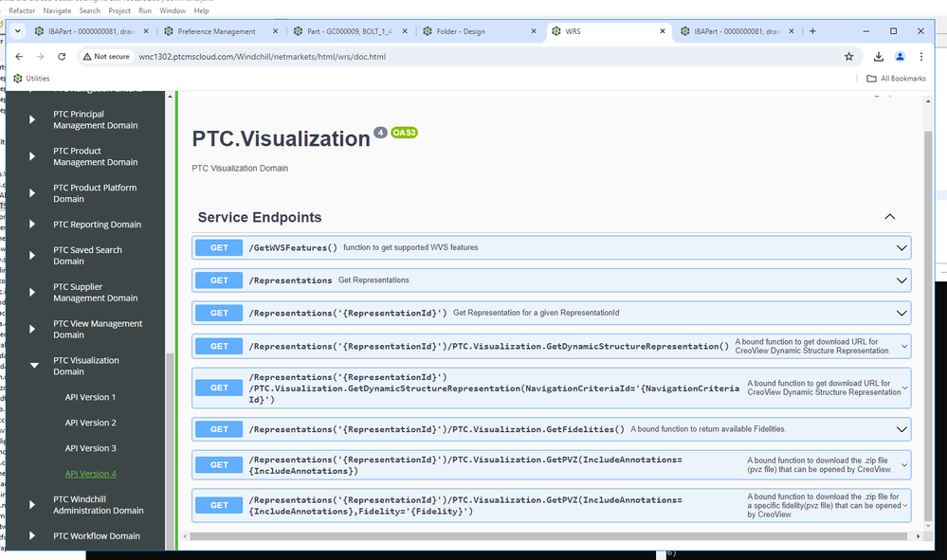Expand PTC View Management Domain
Screen dimensions: 947x560
pos(32,329)
